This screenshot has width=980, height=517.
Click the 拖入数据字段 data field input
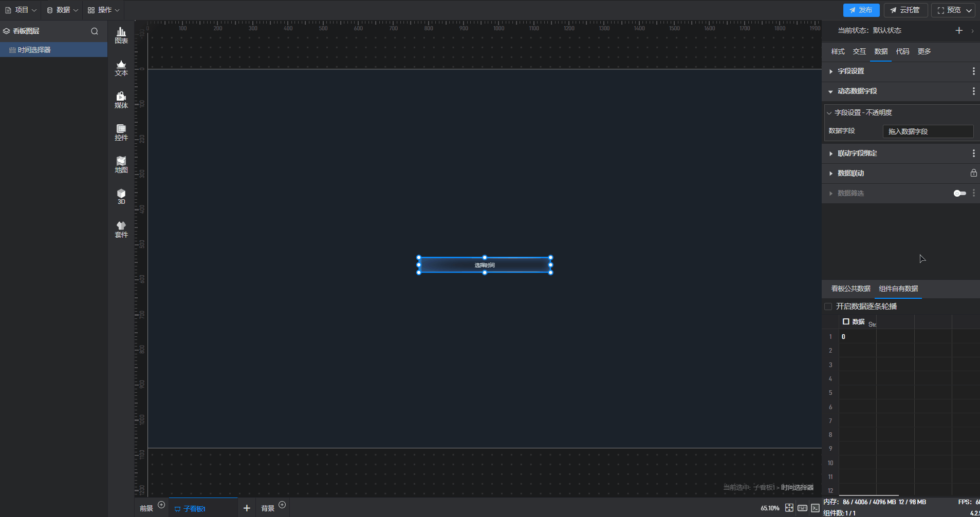click(928, 131)
